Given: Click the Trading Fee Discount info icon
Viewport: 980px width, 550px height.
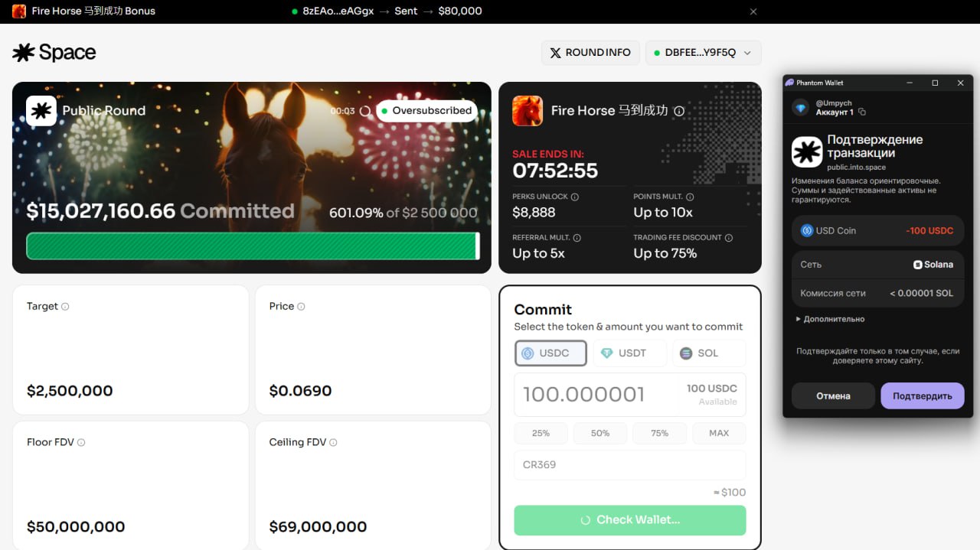Looking at the screenshot, I should coord(729,238).
